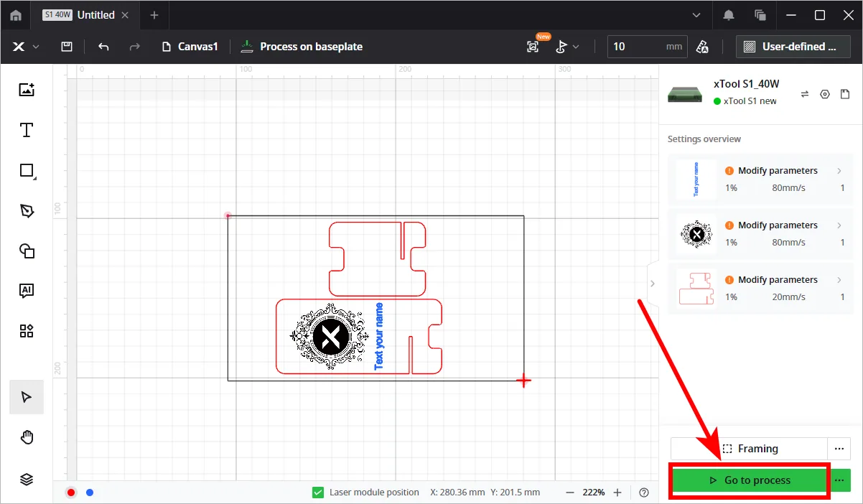Pick the blue layer color dot
The width and height of the screenshot is (863, 504).
90,493
